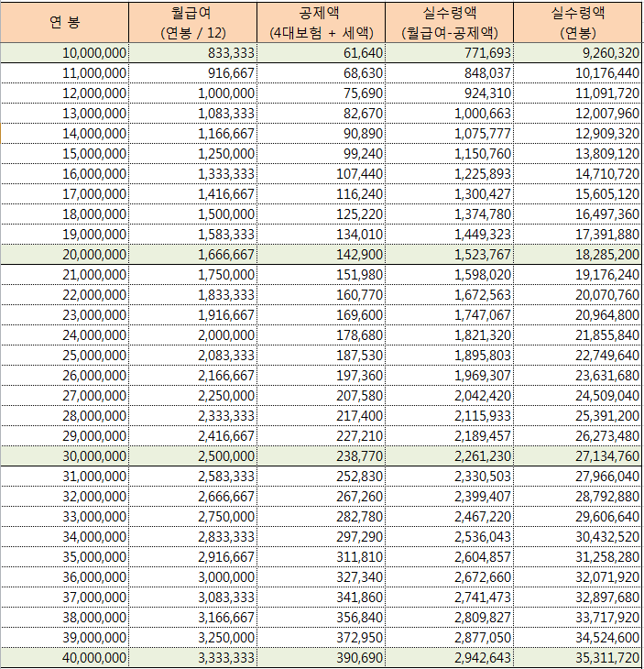Screen dimensions: 644x669
Task: Select deduction value 116,240
Action: coord(322,194)
